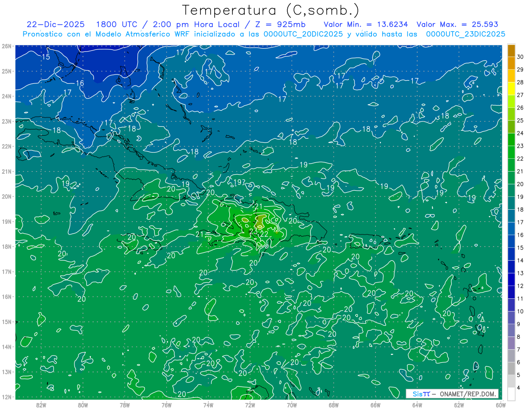Click the legend scale label '10'

click(520, 311)
